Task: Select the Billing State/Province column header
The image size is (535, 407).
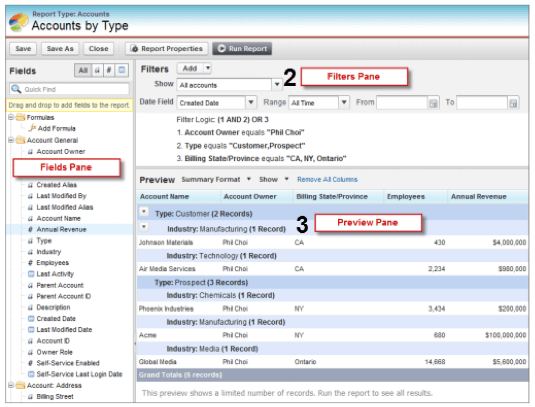Action: (338, 197)
